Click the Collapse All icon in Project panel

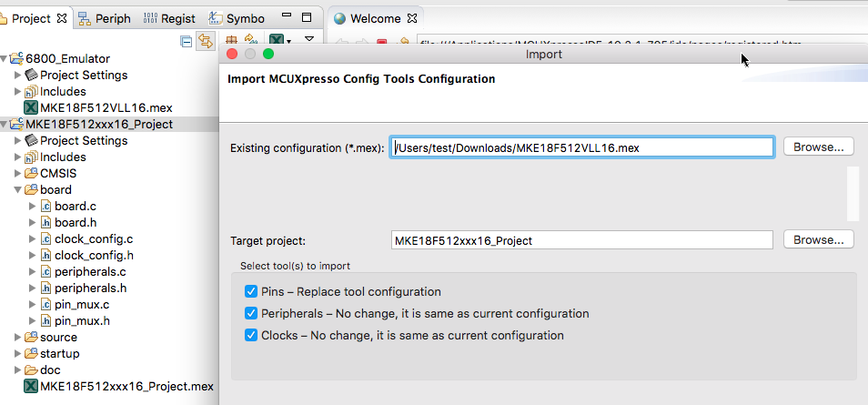187,41
